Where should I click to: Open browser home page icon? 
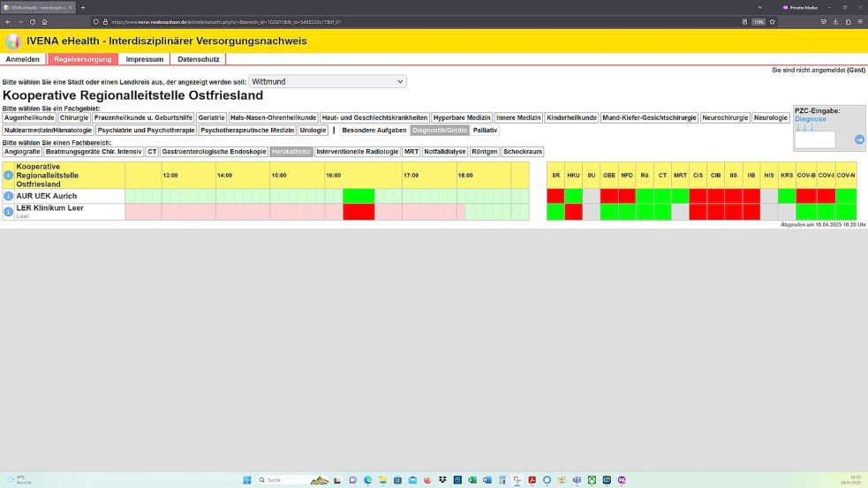click(x=44, y=22)
